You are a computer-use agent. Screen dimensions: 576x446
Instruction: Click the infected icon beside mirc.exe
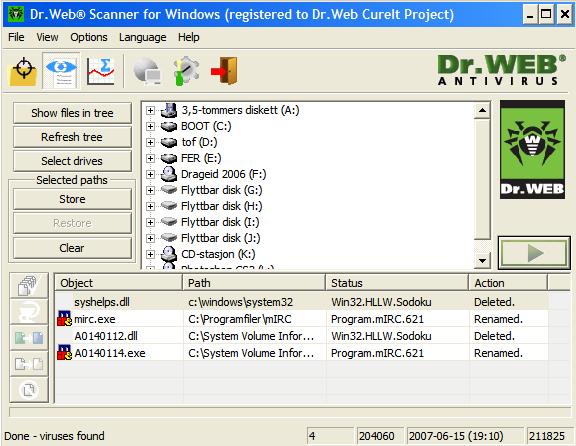[x=64, y=319]
